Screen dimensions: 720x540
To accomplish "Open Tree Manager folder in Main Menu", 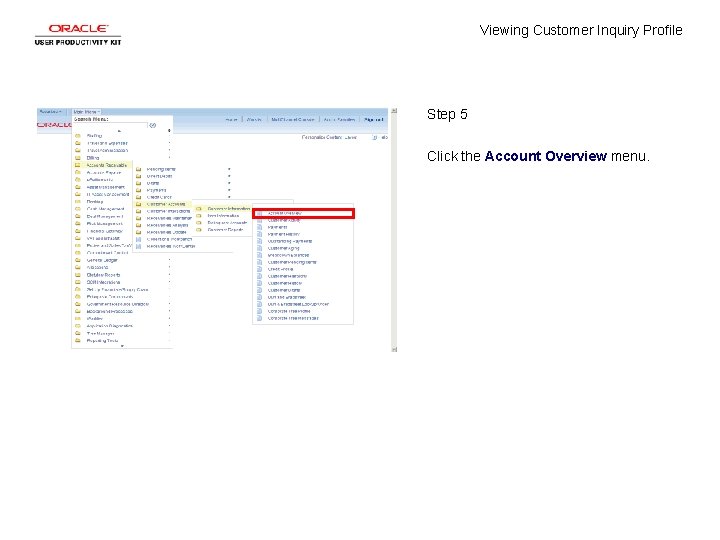I will point(101,333).
